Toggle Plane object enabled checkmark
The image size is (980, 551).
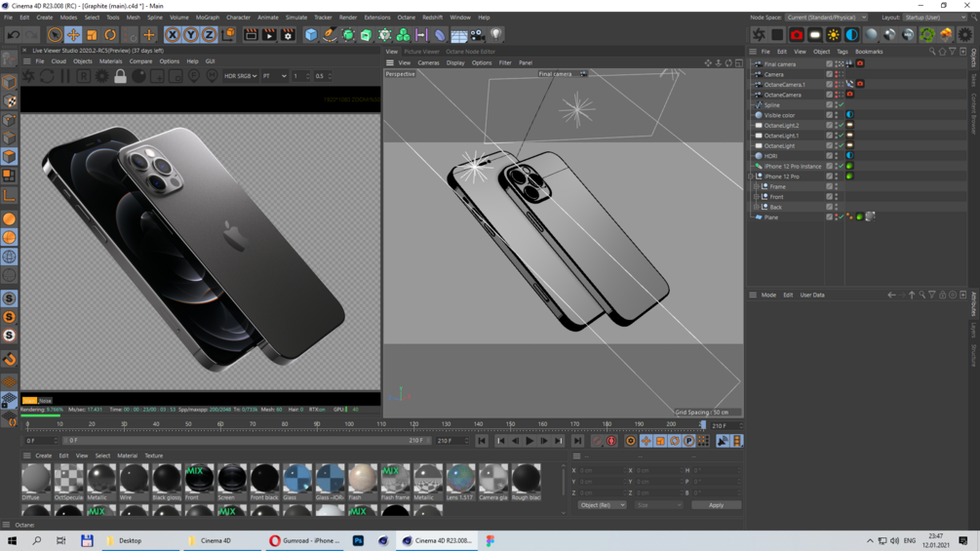[842, 217]
